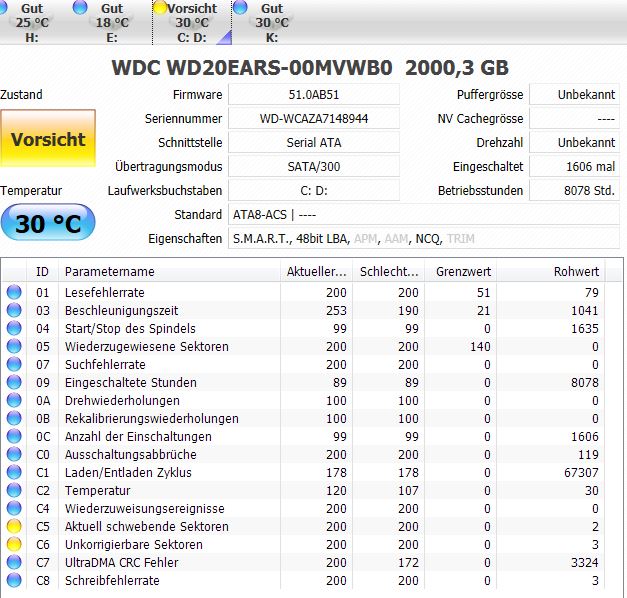Click status icon for Laden/Entladen Zyklus
This screenshot has height=598, width=627.
pyautogui.click(x=14, y=472)
